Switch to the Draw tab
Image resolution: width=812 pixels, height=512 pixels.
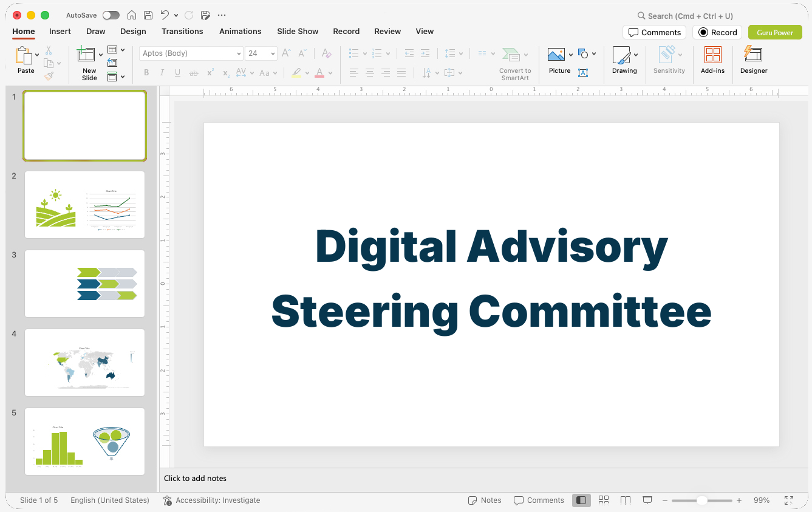[96, 31]
